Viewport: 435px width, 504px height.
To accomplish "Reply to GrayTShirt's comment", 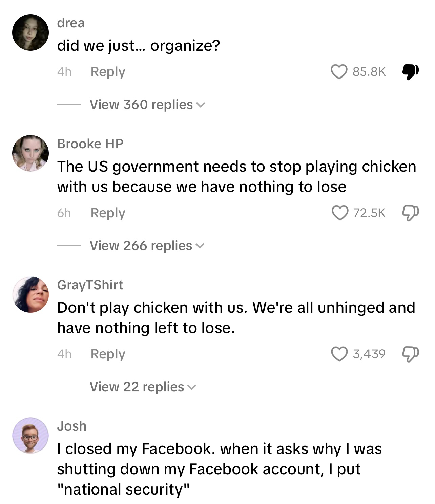I will (108, 354).
